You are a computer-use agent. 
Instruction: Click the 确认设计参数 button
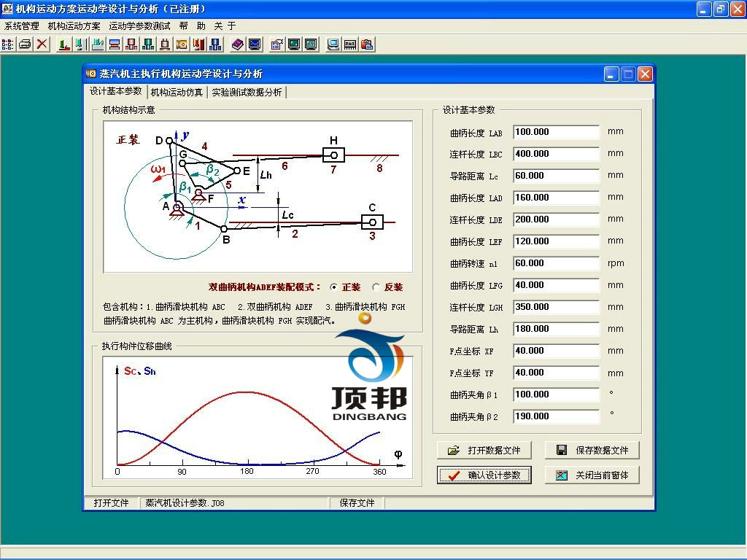484,475
